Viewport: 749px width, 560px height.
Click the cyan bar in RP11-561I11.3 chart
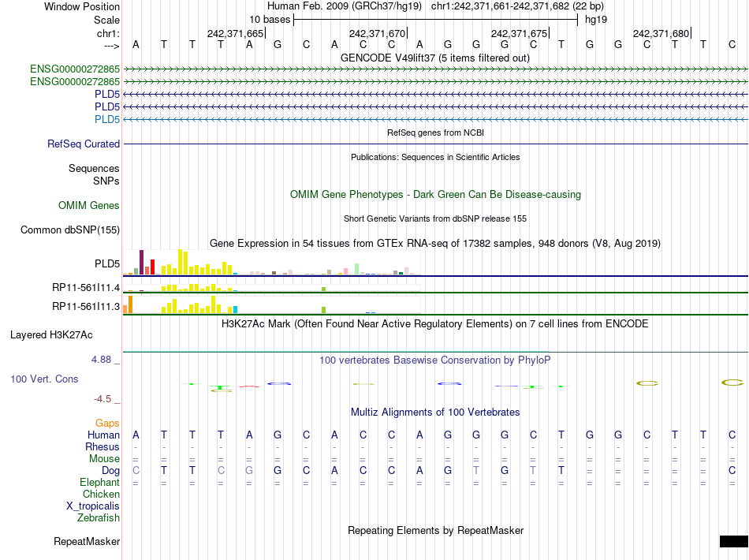235,310
